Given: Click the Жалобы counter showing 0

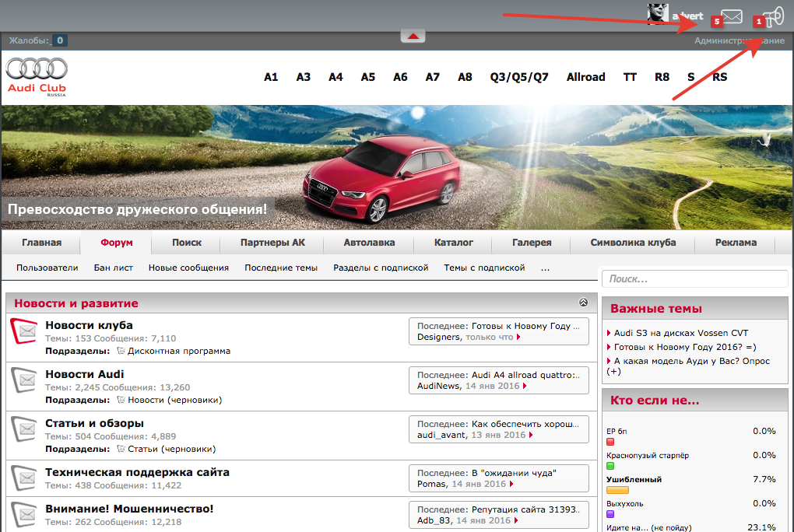Looking at the screenshot, I should click(x=60, y=40).
